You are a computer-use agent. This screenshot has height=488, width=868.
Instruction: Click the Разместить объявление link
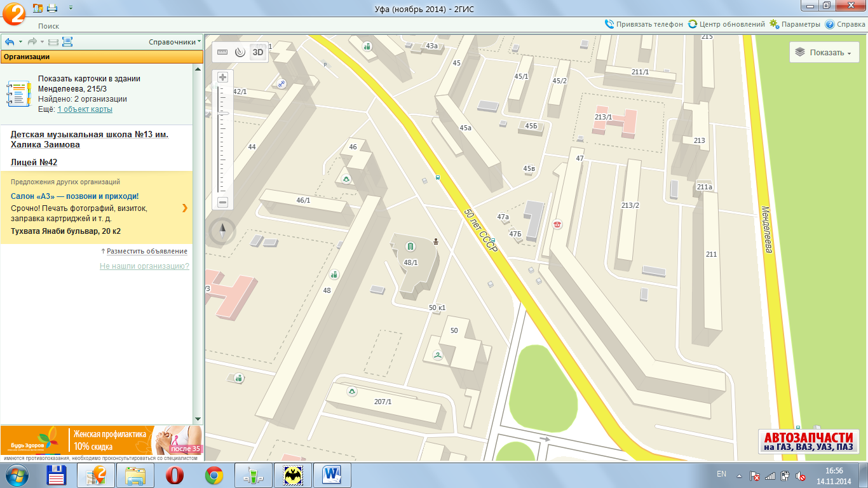[x=147, y=251]
